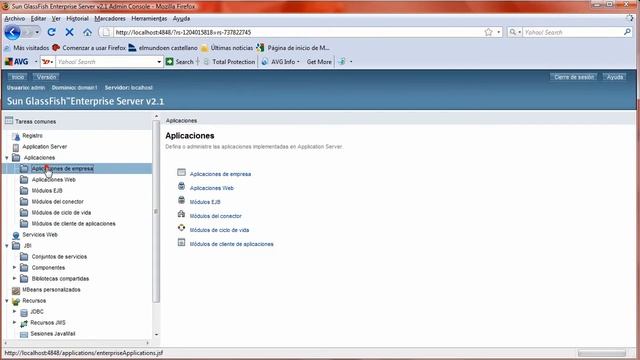Click the green AVG Search button

[180, 62]
